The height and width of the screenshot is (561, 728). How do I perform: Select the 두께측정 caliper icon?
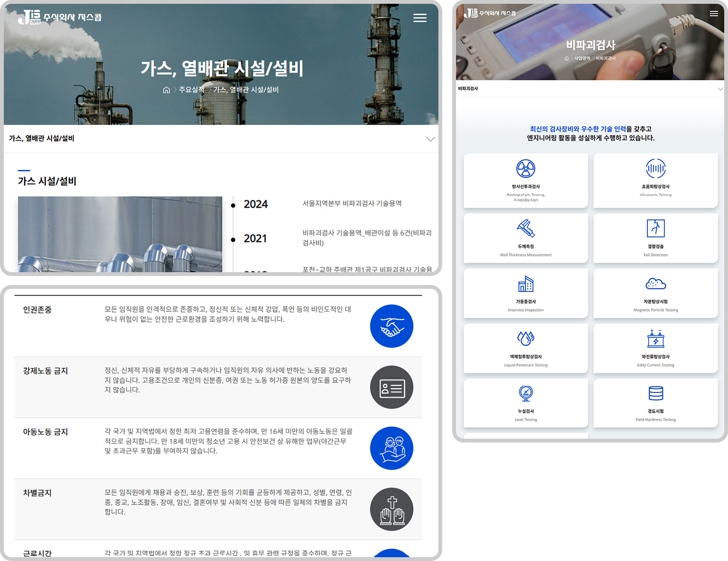tap(526, 228)
